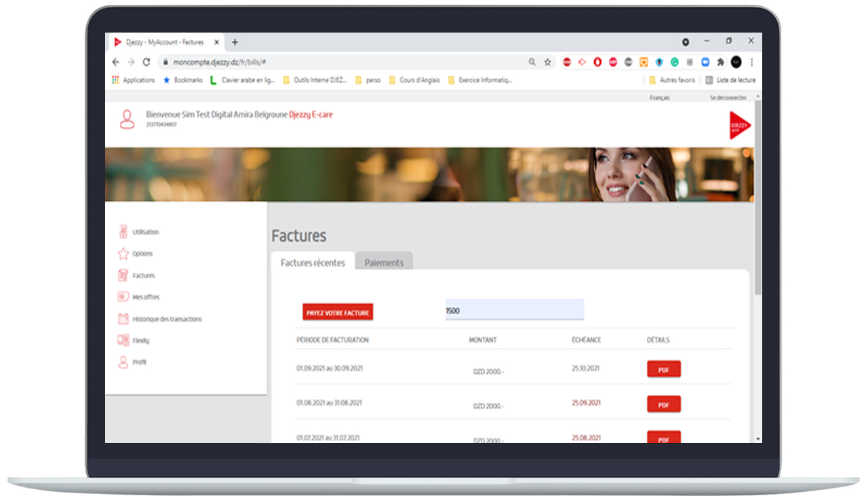Open the Cours d'Anglais folder
The height and width of the screenshot is (496, 868).
coord(414,80)
